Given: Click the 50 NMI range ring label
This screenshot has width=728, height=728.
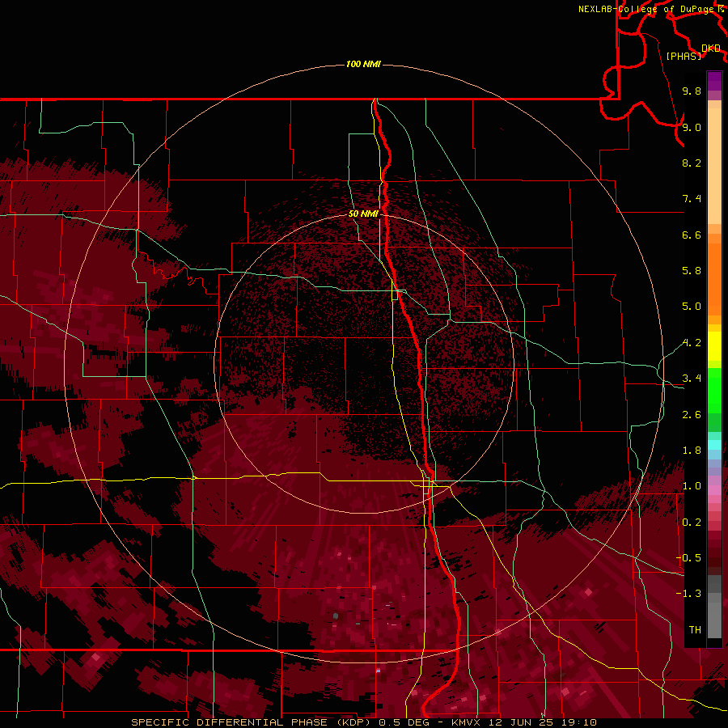Looking at the screenshot, I should point(363,214).
